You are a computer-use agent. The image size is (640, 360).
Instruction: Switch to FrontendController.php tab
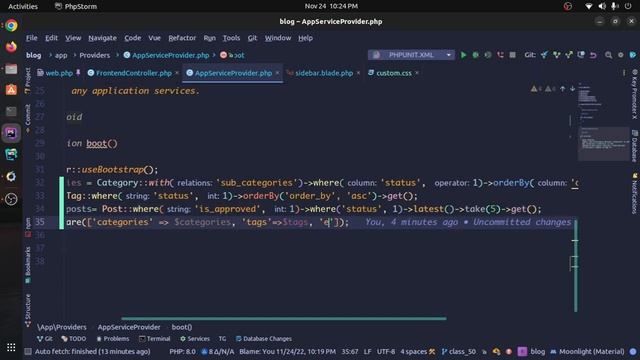click(133, 73)
